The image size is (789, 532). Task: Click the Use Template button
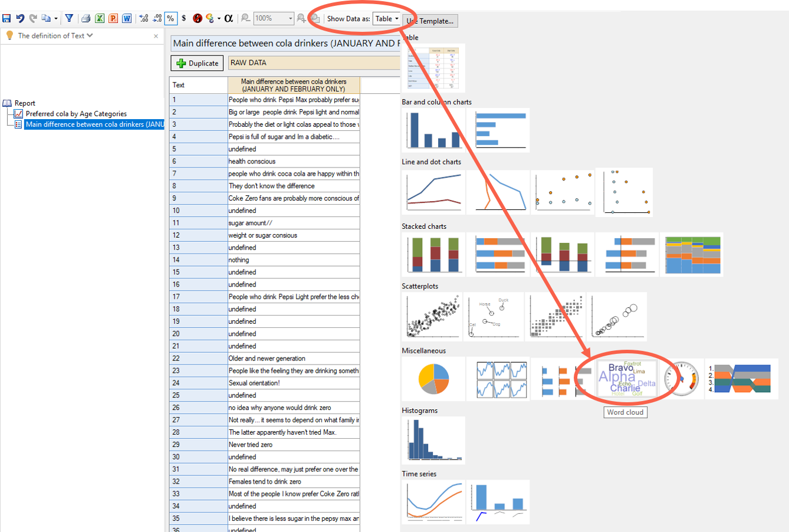[x=430, y=21]
